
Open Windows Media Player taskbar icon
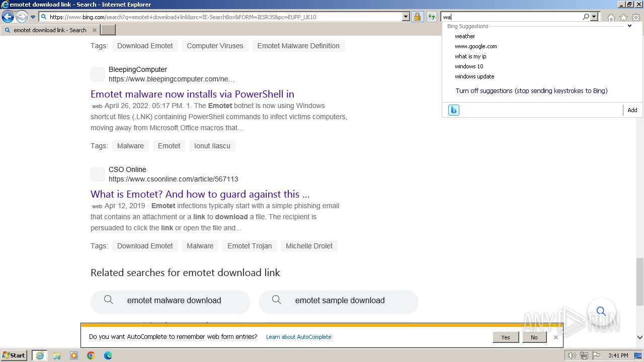(x=74, y=355)
